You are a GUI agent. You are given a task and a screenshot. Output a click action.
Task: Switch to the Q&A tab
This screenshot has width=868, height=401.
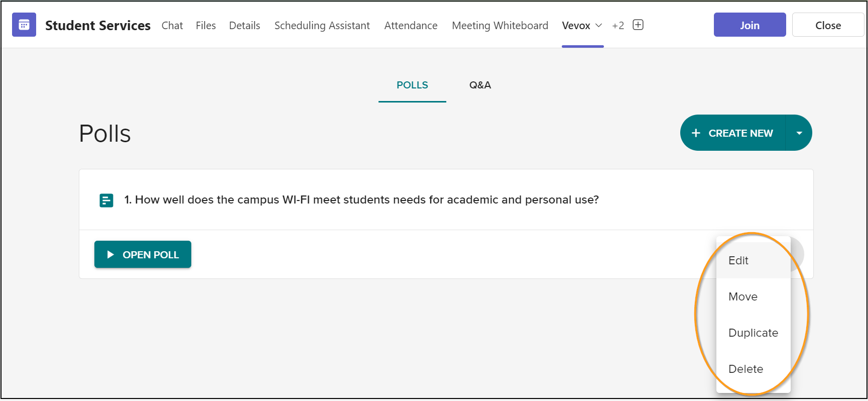[479, 85]
